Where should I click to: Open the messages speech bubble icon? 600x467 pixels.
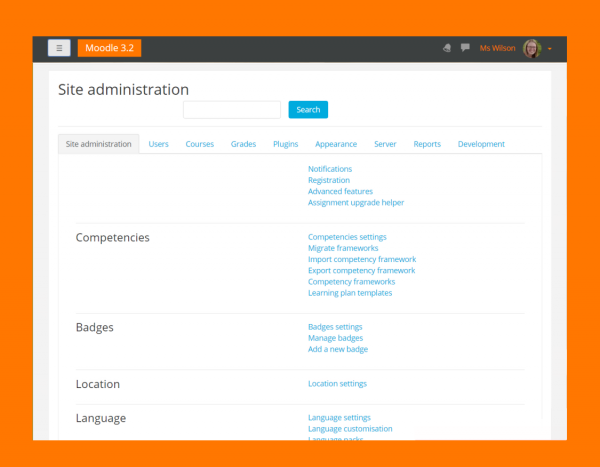465,47
